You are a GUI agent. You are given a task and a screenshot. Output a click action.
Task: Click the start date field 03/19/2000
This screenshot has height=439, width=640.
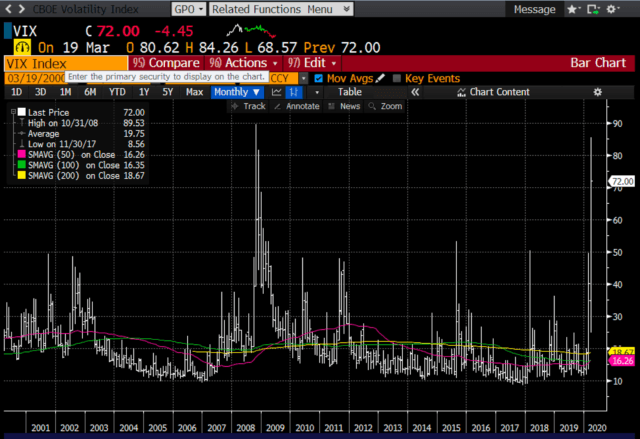[x=35, y=78]
